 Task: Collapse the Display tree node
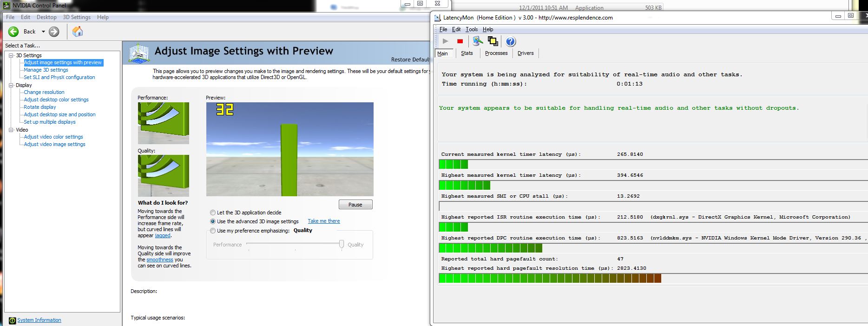11,85
